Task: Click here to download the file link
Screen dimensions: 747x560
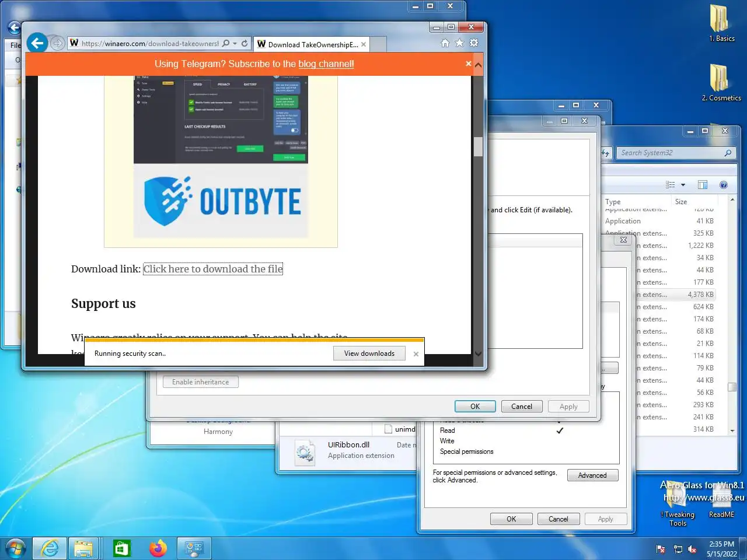Action: coord(213,269)
